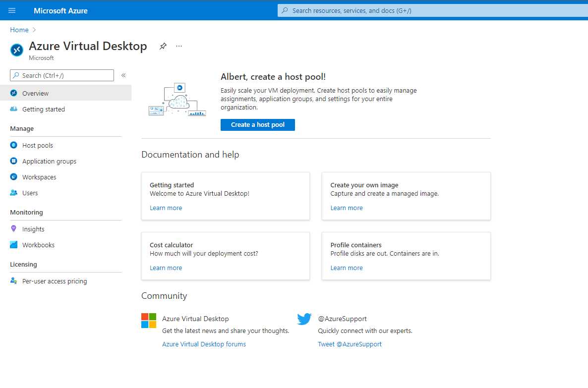
Task: Select Workspaces in the sidebar
Action: (x=40, y=177)
